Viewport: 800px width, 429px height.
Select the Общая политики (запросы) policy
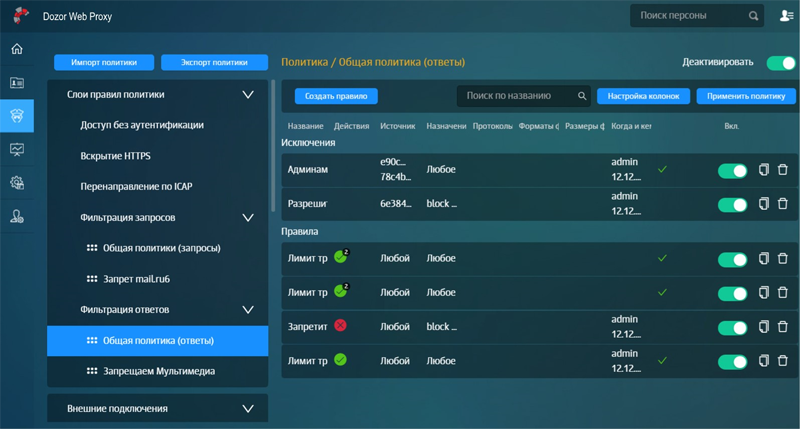pos(162,248)
